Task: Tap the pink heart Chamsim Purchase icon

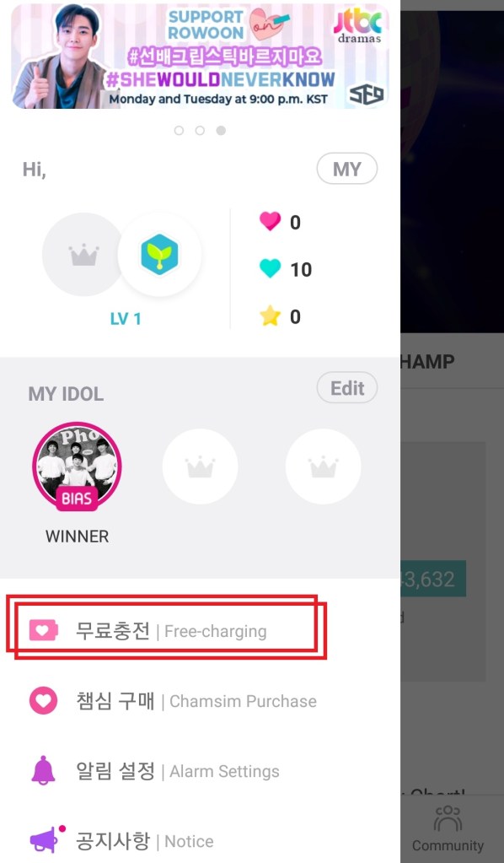Action: coord(44,701)
